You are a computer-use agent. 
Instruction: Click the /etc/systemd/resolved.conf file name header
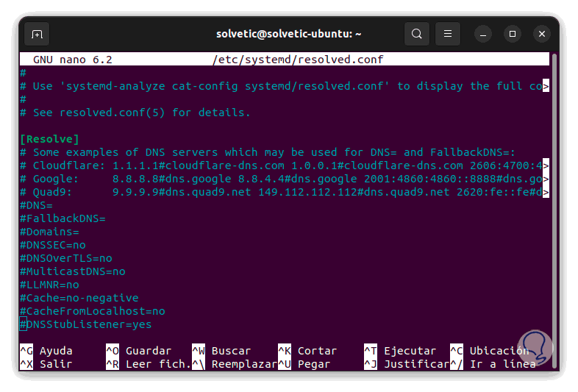click(x=298, y=60)
